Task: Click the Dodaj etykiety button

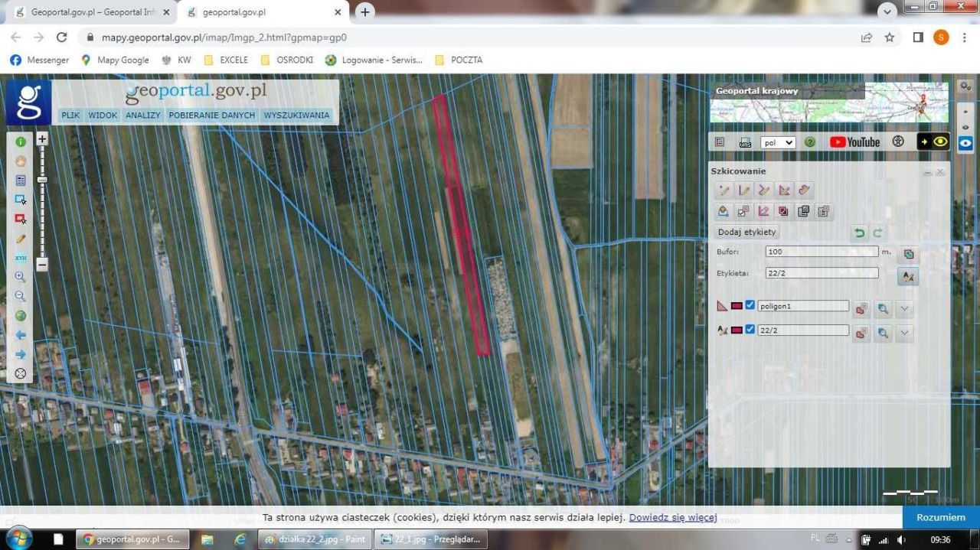Action: click(x=746, y=232)
